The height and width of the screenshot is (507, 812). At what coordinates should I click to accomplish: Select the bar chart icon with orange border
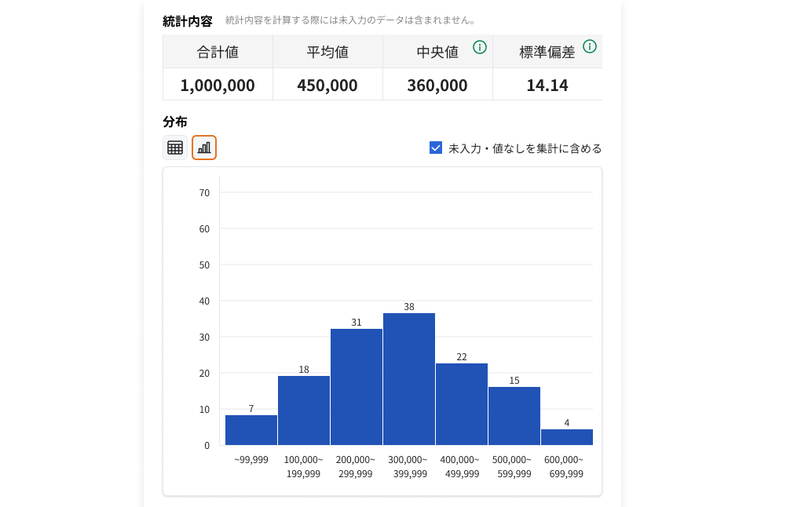click(x=203, y=147)
